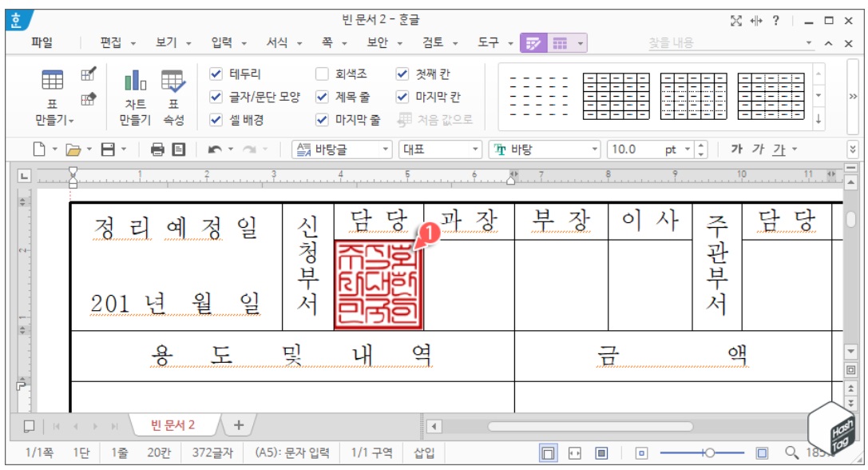This screenshot has width=868, height=470.
Task: Create a new document from toolbar
Action: (x=39, y=149)
